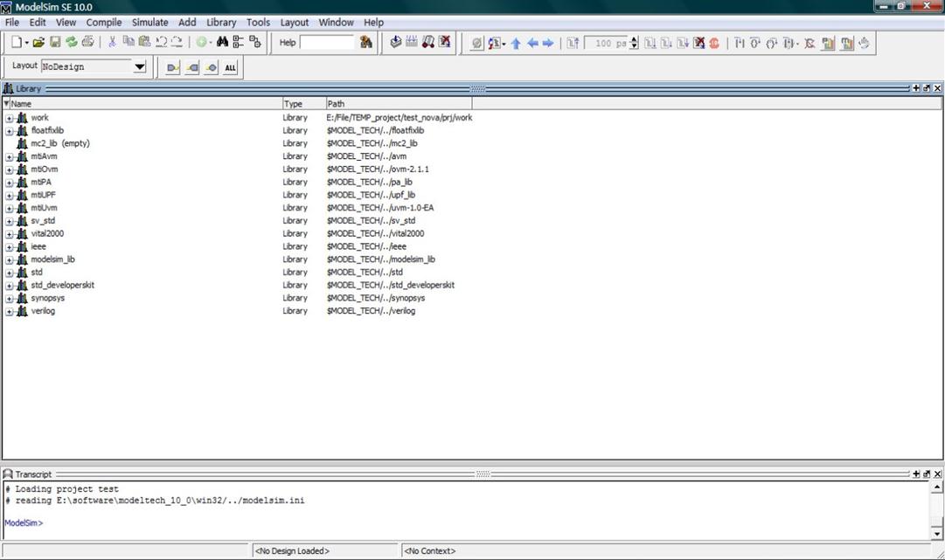Click the Restart simulation icon
The image size is (945, 560).
573,44
